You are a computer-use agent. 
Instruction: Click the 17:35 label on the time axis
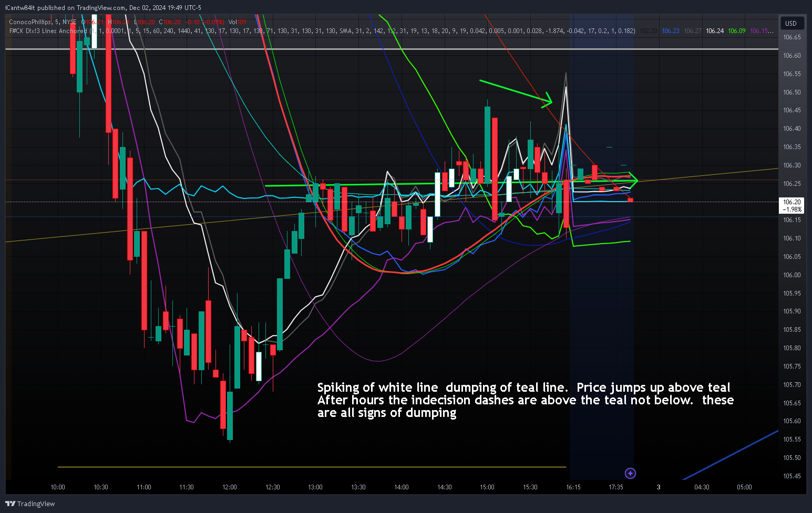point(616,487)
